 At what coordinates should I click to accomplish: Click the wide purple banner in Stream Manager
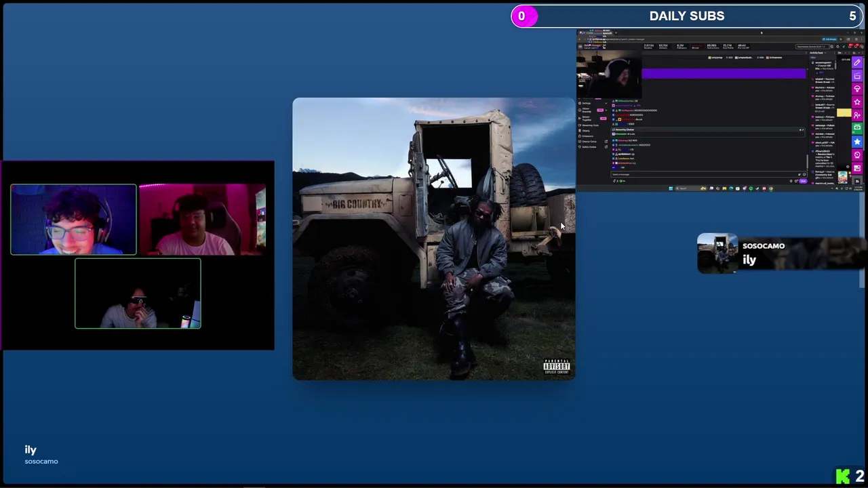coord(724,73)
